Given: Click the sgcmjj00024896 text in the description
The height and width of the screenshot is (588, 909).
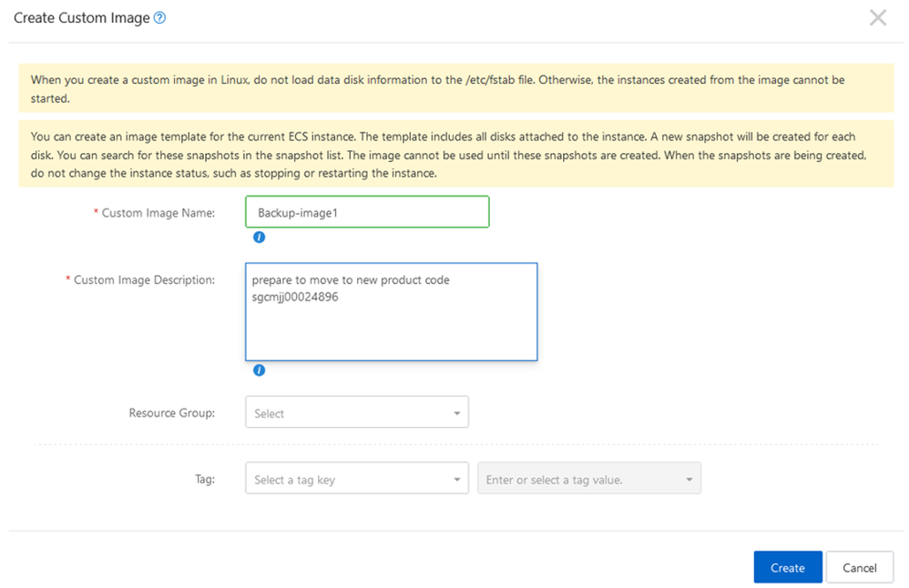Looking at the screenshot, I should pyautogui.click(x=295, y=297).
